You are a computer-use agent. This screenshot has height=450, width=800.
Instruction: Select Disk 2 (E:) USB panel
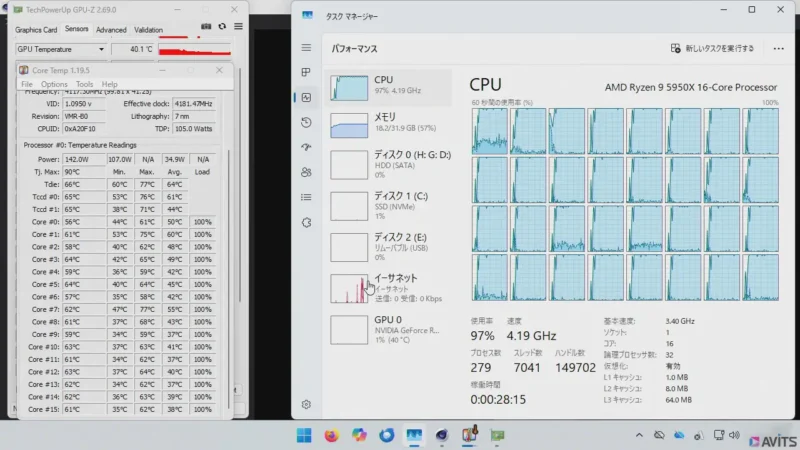point(388,247)
